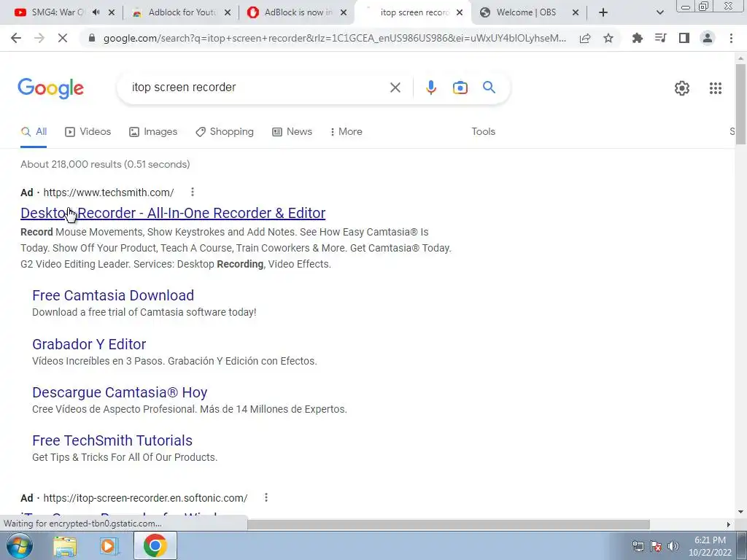Image resolution: width=747 pixels, height=560 pixels.
Task: Open the Chrome three-dot menu
Action: click(731, 38)
